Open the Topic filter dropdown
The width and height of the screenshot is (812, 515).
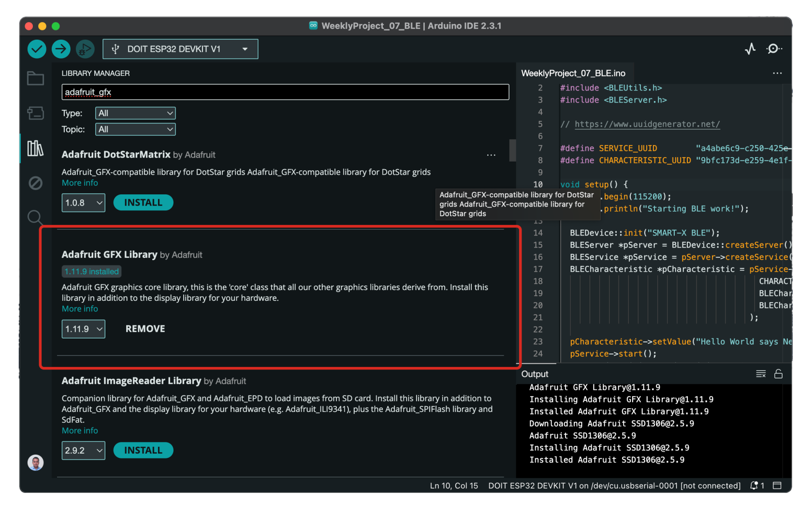point(135,129)
